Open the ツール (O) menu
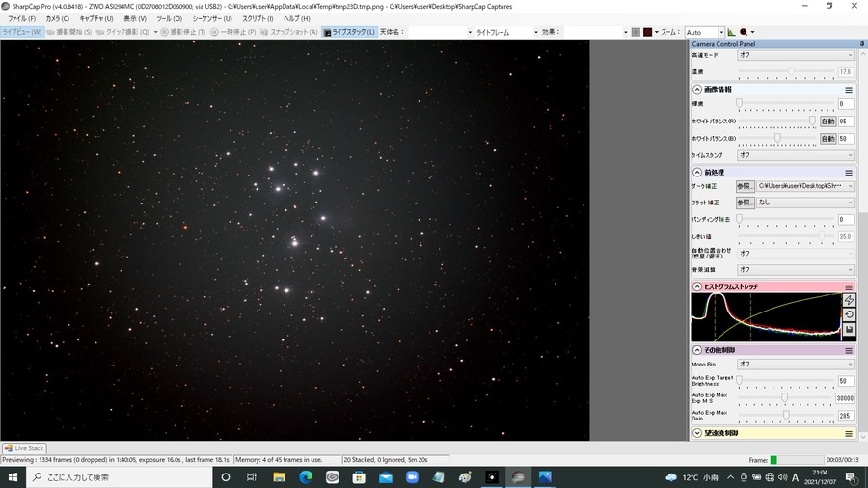 (169, 19)
